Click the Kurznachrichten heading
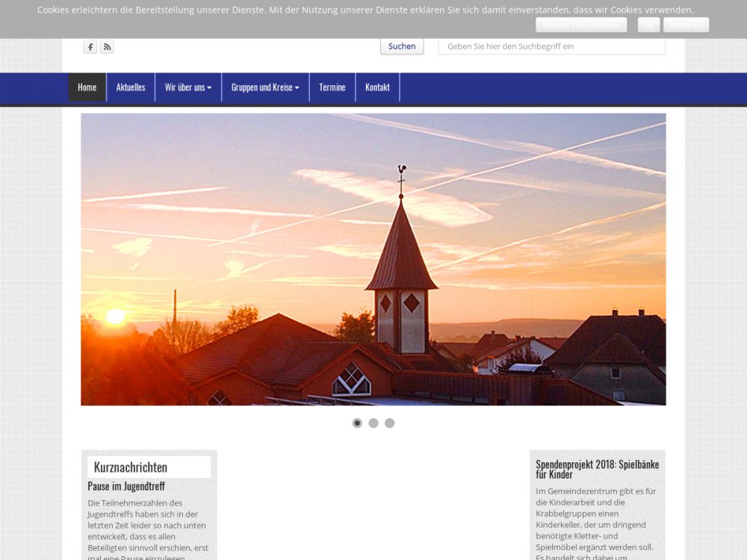This screenshot has width=747, height=560. (131, 467)
